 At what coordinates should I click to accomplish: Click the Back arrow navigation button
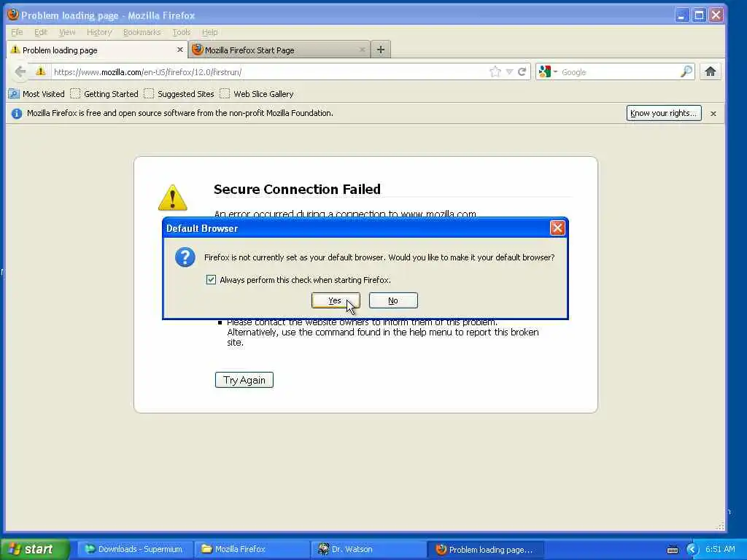[20, 72]
